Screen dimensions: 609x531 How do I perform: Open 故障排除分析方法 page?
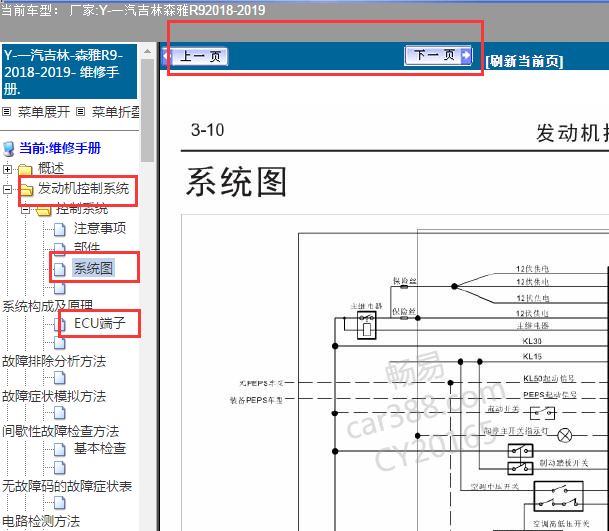(x=54, y=361)
